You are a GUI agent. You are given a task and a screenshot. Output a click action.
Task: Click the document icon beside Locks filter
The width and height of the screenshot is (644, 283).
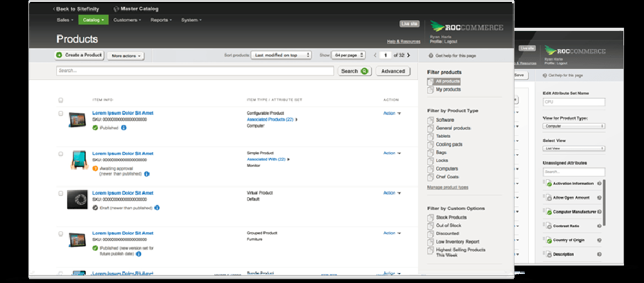tap(430, 161)
